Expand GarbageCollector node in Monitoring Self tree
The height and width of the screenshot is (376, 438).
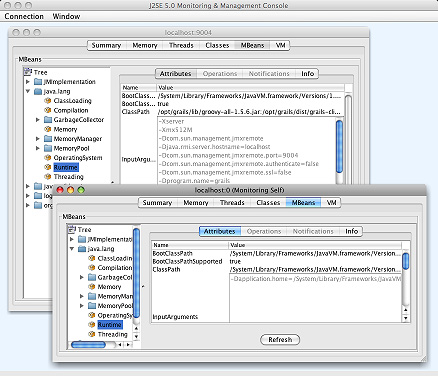[82, 277]
